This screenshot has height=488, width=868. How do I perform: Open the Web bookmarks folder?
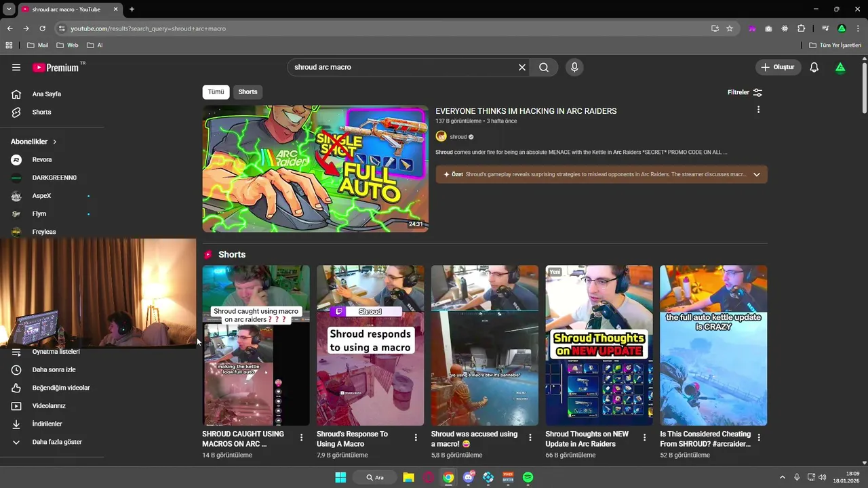[x=67, y=45]
